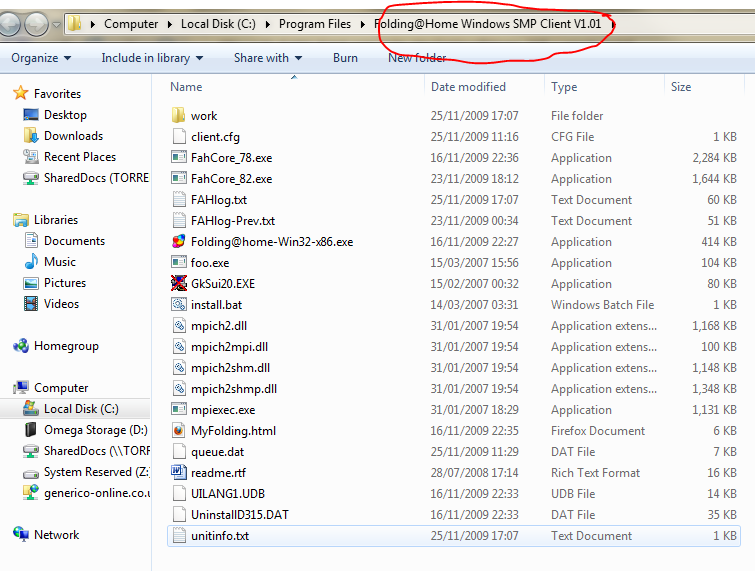The image size is (755, 571).
Task: Open the Organize menu
Action: tap(41, 58)
